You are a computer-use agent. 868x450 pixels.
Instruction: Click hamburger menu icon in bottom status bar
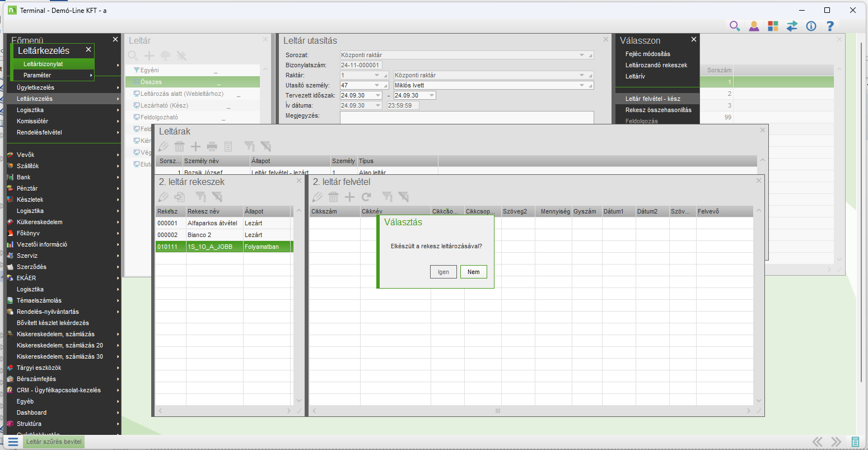(13, 442)
